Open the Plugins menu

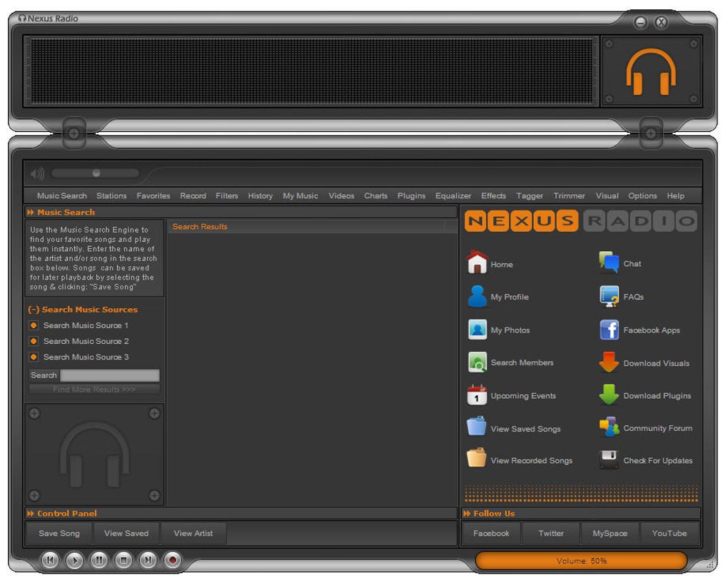411,195
